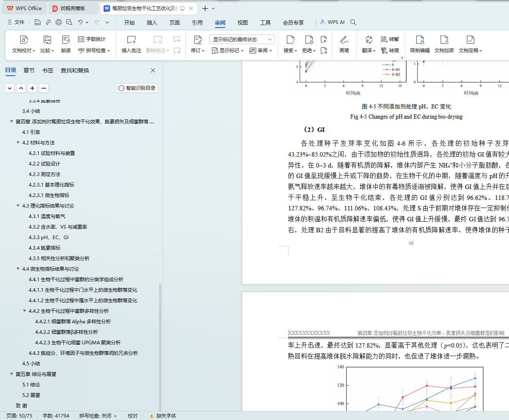
Task: Click the 文档校对 proofreading icon
Action: point(24,40)
